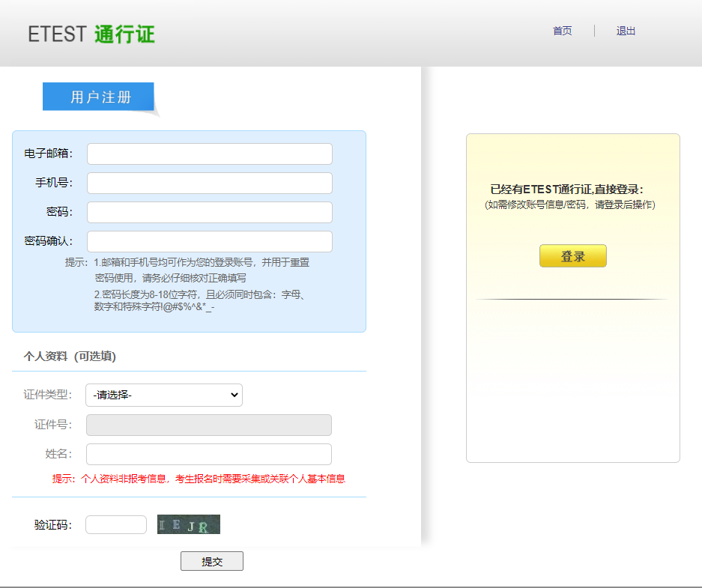
Task: Click the 手机号 phone number field
Action: click(209, 183)
